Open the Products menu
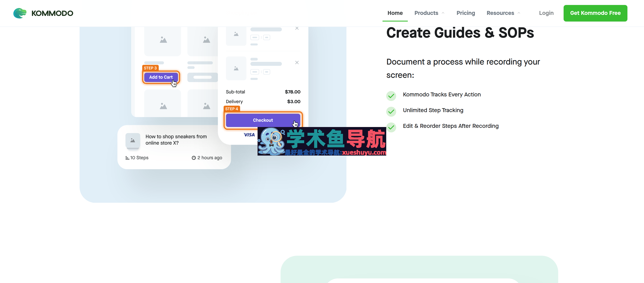This screenshot has height=283, width=644. click(426, 13)
